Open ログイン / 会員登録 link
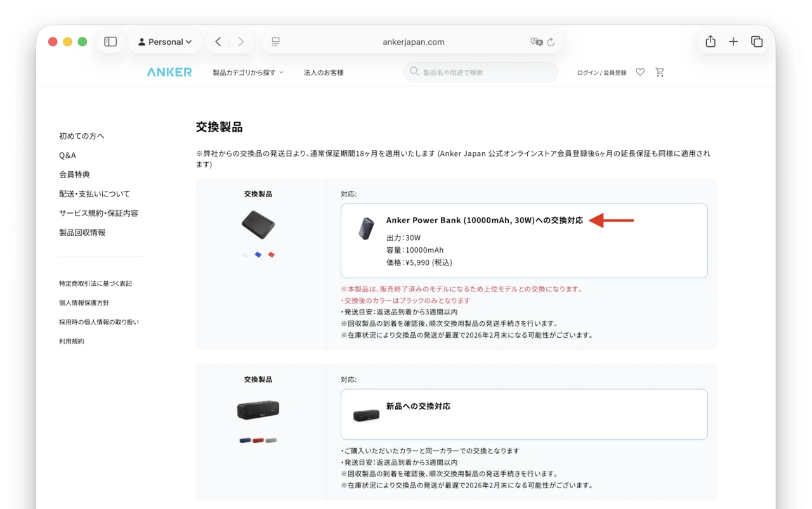This screenshot has height=509, width=812. pyautogui.click(x=601, y=72)
